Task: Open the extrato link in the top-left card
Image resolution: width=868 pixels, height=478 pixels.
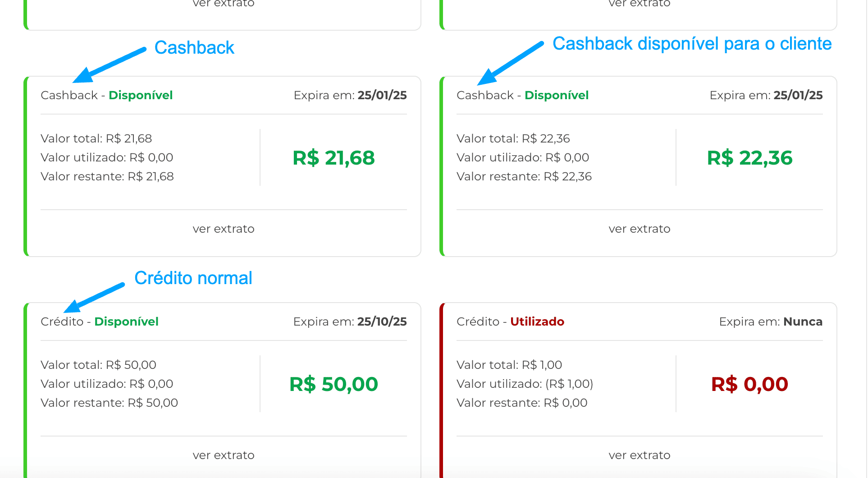Action: (223, 4)
